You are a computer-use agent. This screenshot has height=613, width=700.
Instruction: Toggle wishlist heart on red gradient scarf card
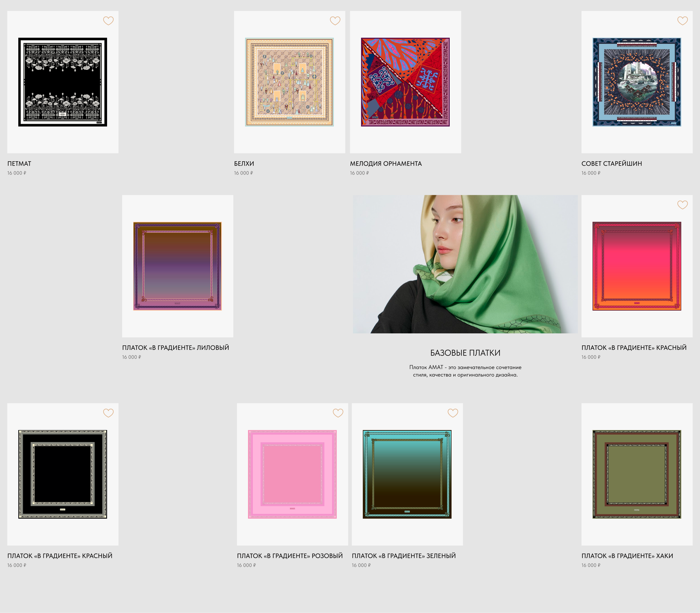click(682, 205)
